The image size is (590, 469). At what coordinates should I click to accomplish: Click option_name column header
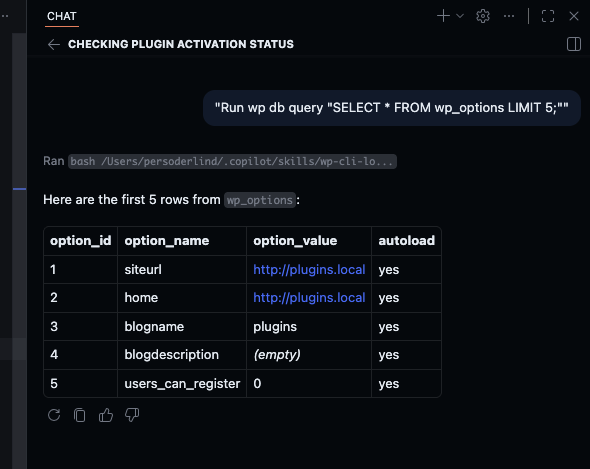(x=182, y=241)
